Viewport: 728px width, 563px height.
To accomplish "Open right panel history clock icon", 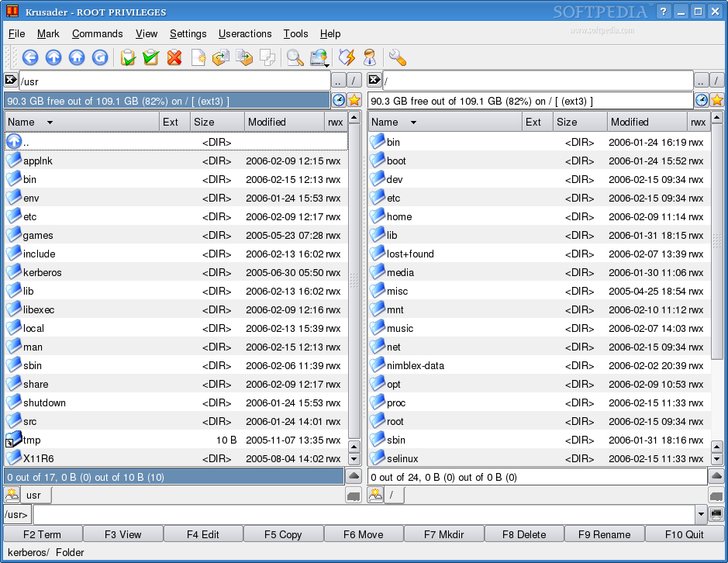I will click(701, 100).
